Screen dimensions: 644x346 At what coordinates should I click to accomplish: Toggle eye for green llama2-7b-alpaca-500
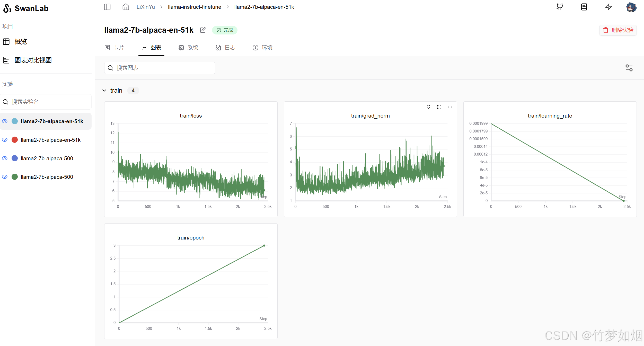(x=5, y=177)
